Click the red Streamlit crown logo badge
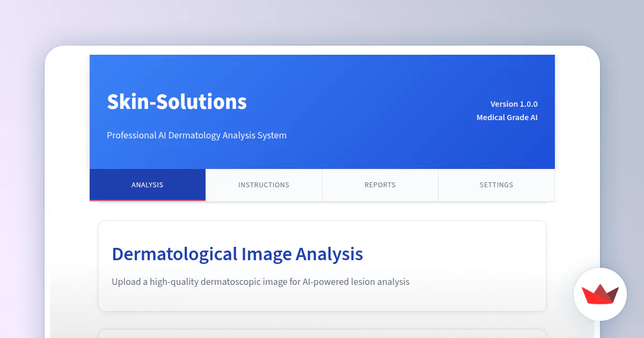Image resolution: width=644 pixels, height=338 pixels. point(600,294)
